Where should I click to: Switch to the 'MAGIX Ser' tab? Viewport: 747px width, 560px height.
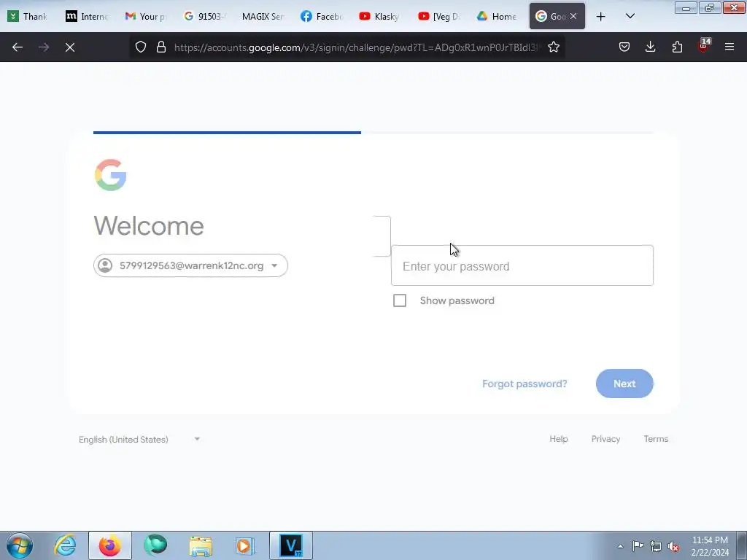pyautogui.click(x=262, y=17)
